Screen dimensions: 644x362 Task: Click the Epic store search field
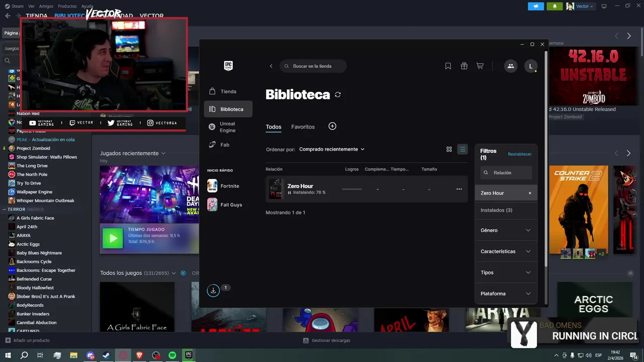(313, 66)
